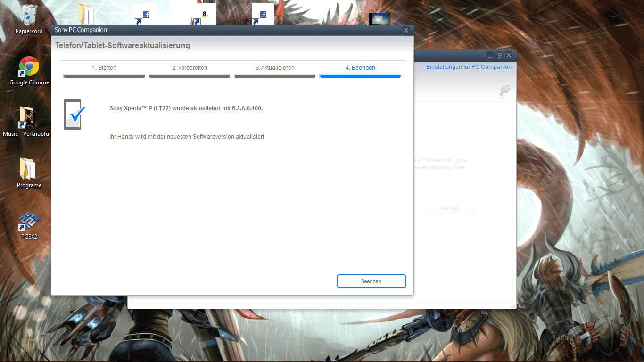The image size is (644, 362).
Task: Open the folder icon next to Papierkorb
Action: 86,14
